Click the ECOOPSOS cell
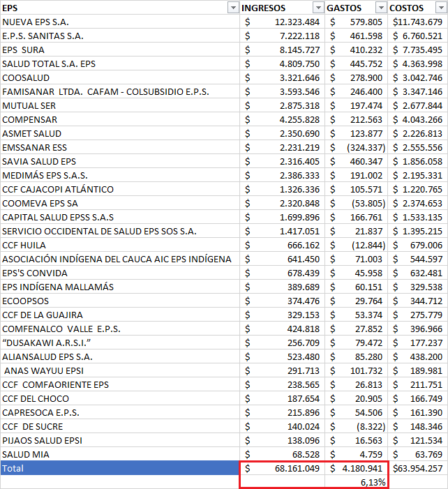Image resolution: width=448 pixels, height=489 pixels. point(120,301)
